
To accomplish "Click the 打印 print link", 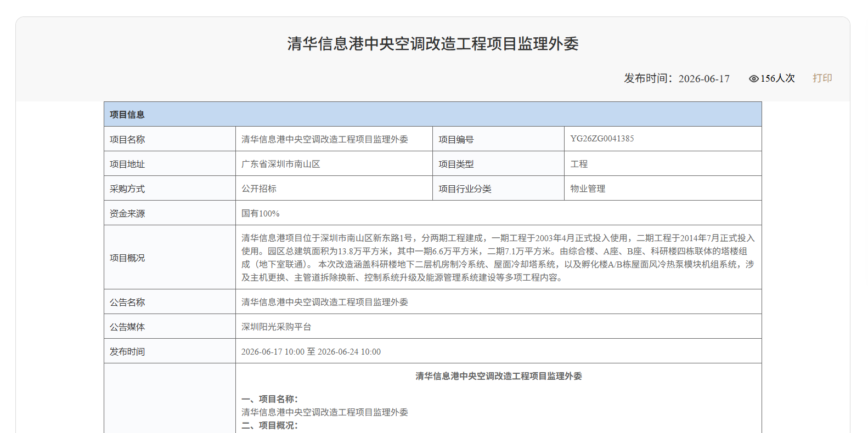I will (x=822, y=78).
